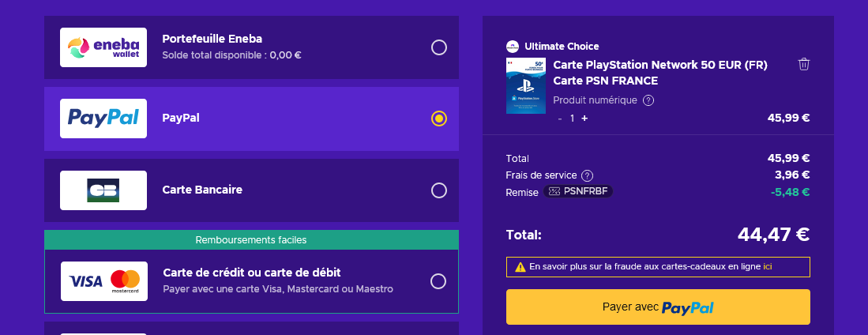Viewport: 868px width, 335px height.
Task: Open help icon next to Produit numérique
Action: (x=648, y=100)
